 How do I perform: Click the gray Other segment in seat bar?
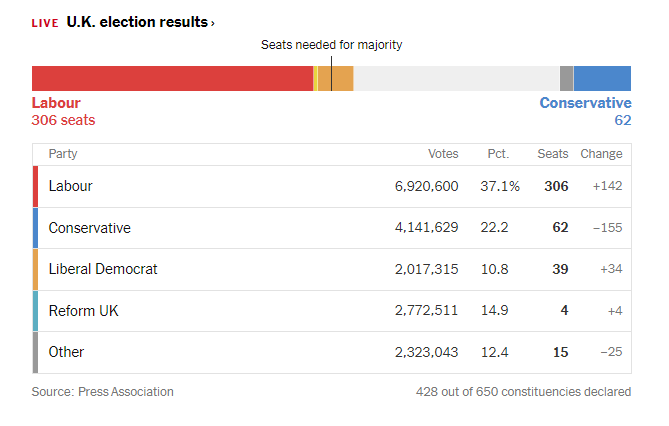pyautogui.click(x=567, y=79)
